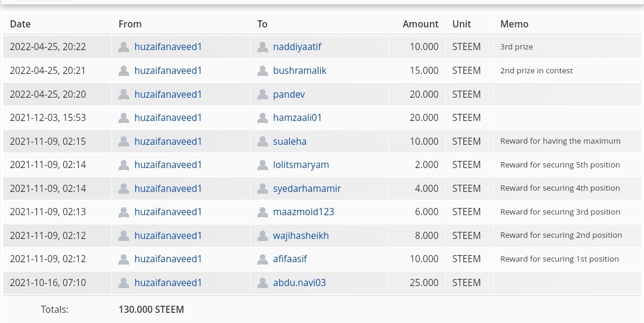Click sender avatar icon in hamzaali01 row
Viewport: 644px width, 323px height.
point(123,118)
